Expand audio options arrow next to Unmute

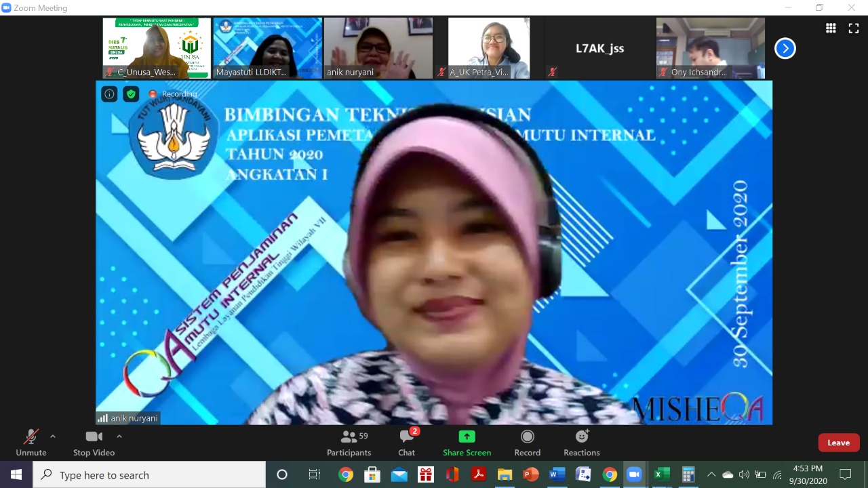click(x=53, y=436)
